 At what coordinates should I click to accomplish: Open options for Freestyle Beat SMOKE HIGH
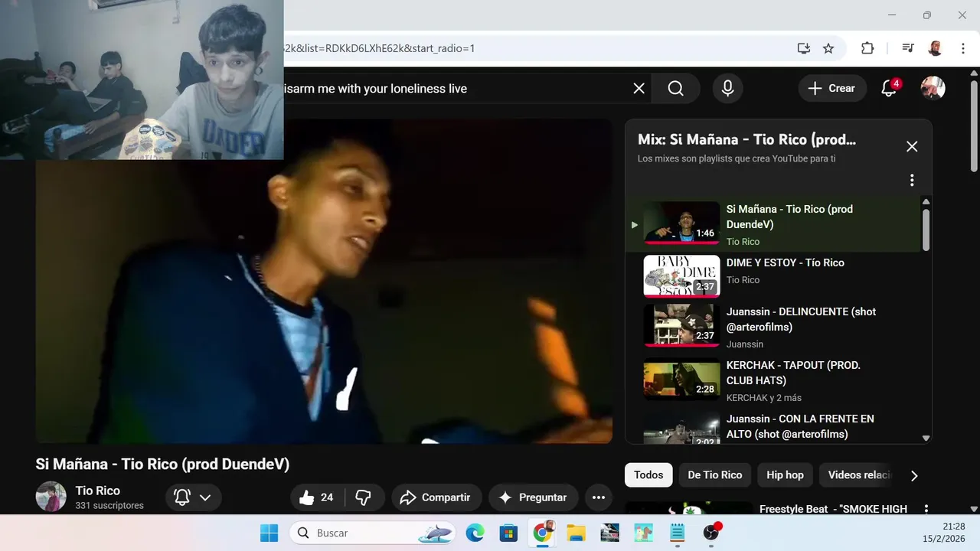(926, 509)
